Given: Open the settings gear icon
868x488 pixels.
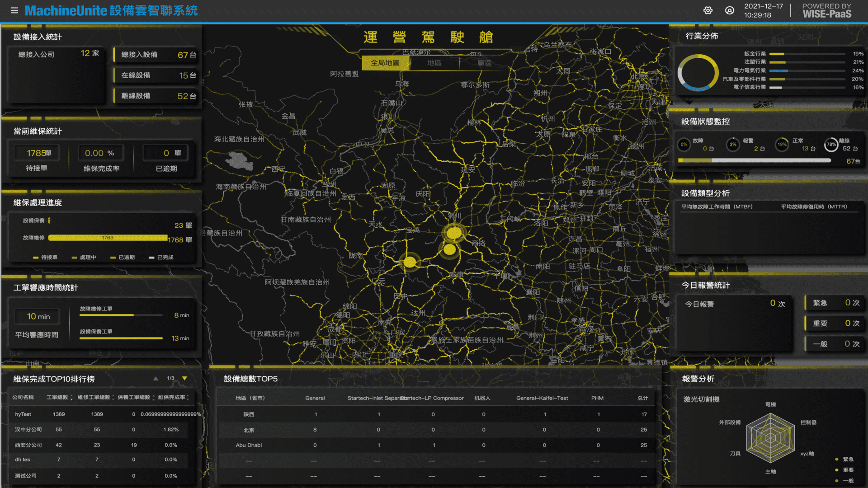Looking at the screenshot, I should tap(708, 10).
